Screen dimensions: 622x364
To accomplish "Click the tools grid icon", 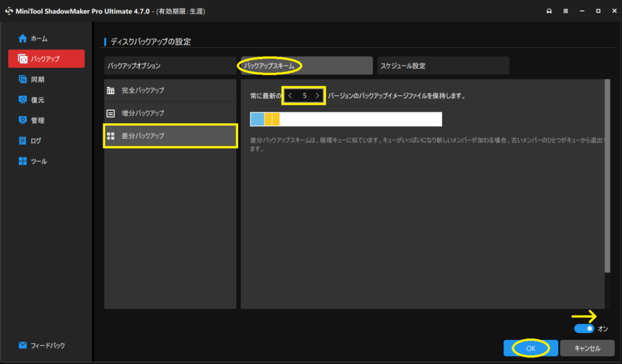I will click(x=22, y=161).
